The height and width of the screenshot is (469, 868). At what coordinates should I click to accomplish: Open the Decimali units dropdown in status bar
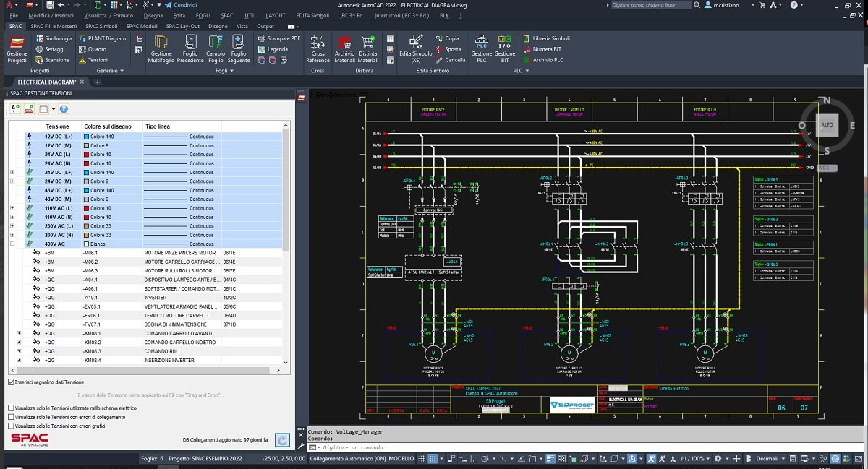pyautogui.click(x=785, y=459)
